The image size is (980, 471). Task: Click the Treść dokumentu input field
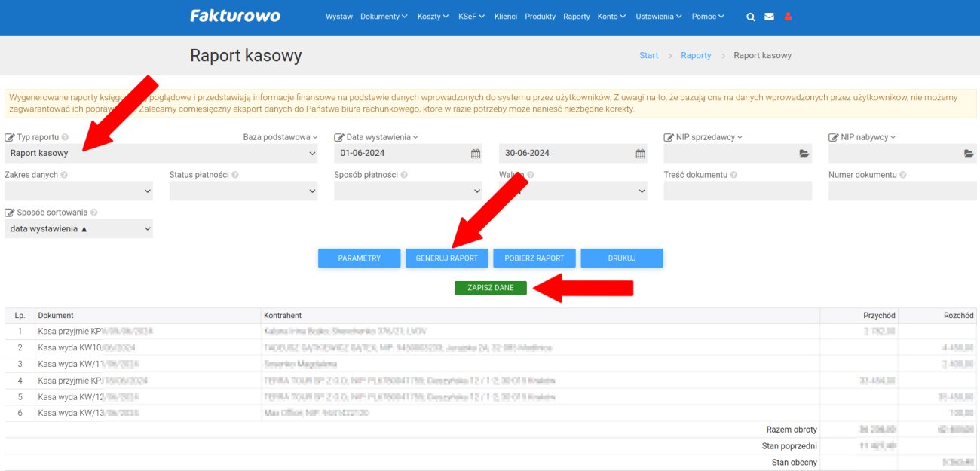click(x=737, y=191)
